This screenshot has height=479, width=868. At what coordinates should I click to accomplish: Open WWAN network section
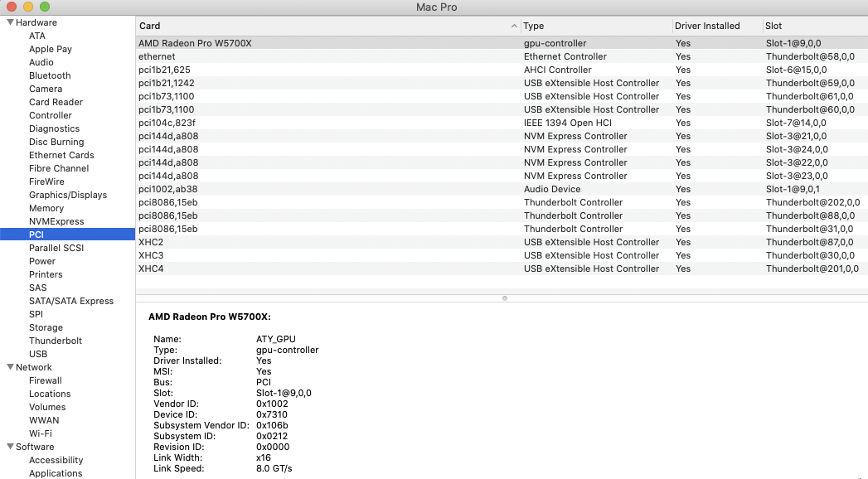coord(44,420)
